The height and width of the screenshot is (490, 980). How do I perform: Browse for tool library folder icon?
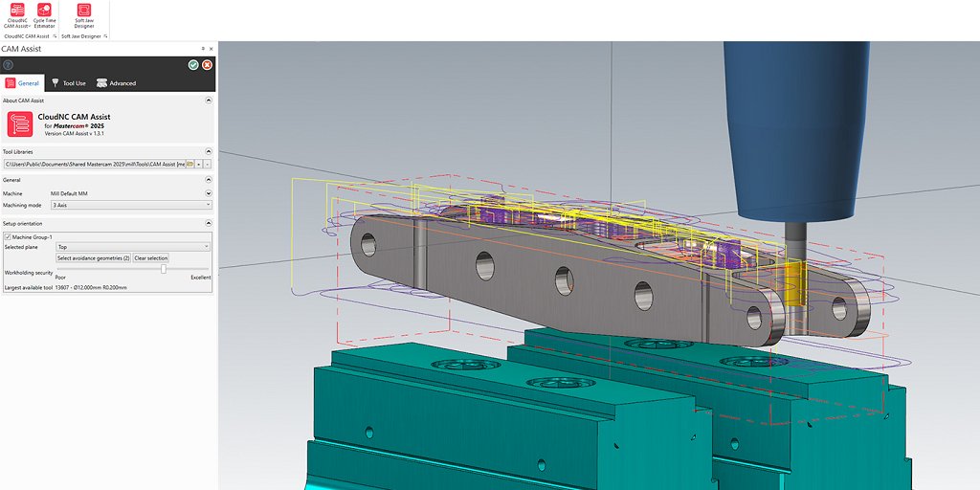[190, 165]
